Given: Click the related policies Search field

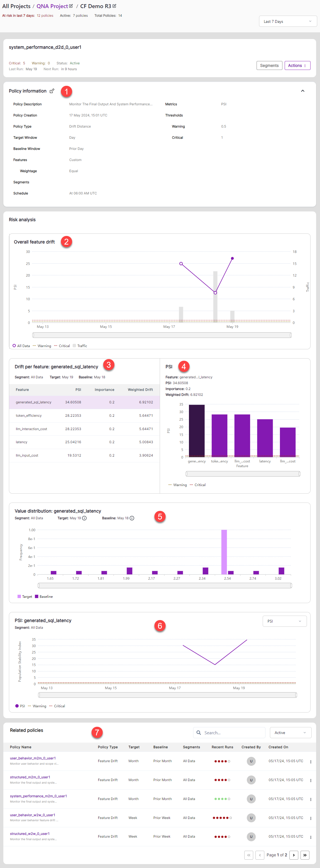Looking at the screenshot, I should pos(232,733).
